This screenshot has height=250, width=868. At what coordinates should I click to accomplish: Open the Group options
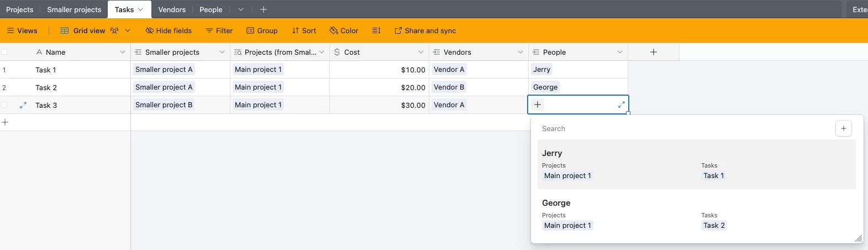(262, 30)
